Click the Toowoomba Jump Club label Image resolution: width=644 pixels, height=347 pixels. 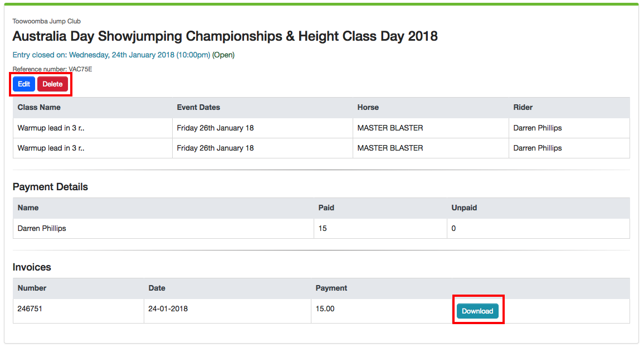point(47,21)
